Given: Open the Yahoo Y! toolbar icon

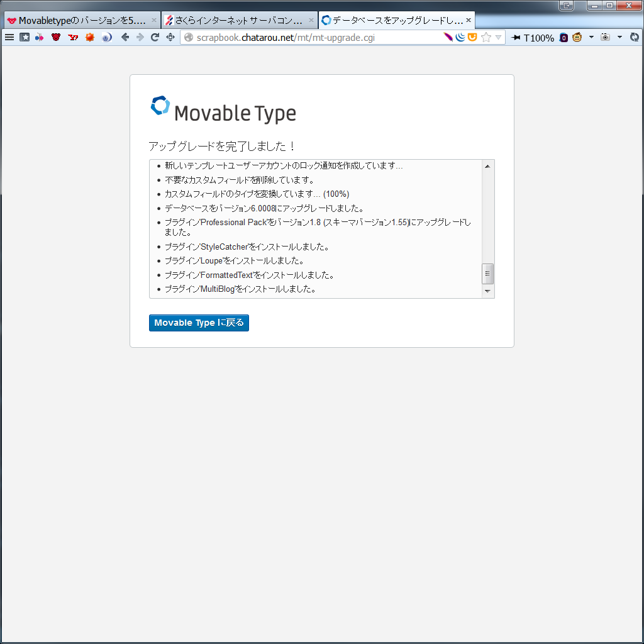Looking at the screenshot, I should tap(73, 37).
